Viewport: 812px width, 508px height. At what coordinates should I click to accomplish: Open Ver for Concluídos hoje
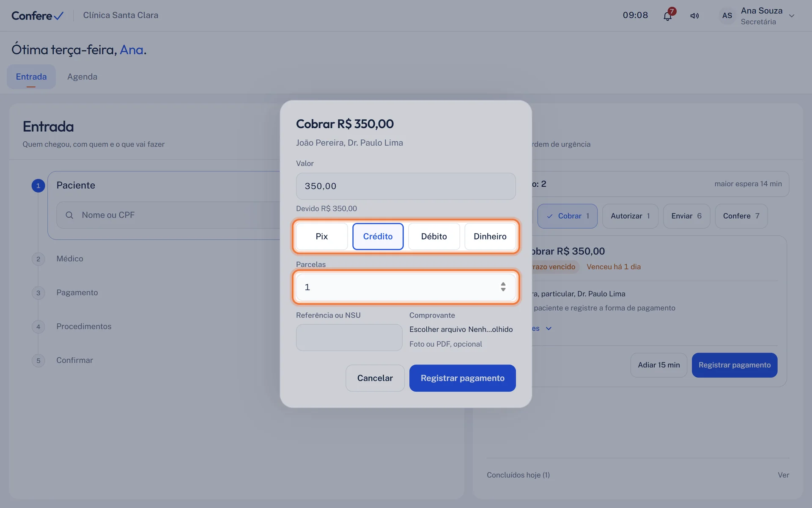pos(783,475)
